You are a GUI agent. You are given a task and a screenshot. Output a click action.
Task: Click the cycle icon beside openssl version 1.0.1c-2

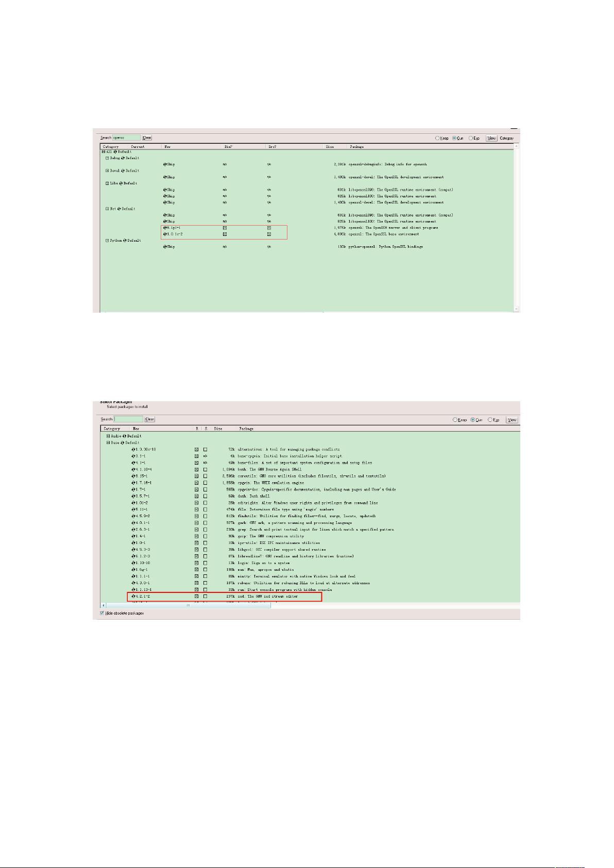coord(165,234)
